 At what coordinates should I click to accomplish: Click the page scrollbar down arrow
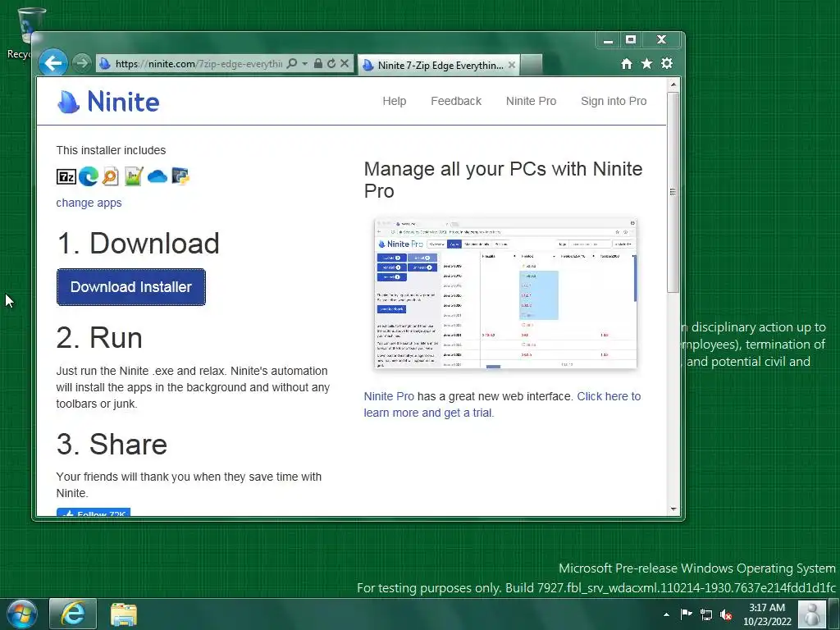[x=673, y=509]
